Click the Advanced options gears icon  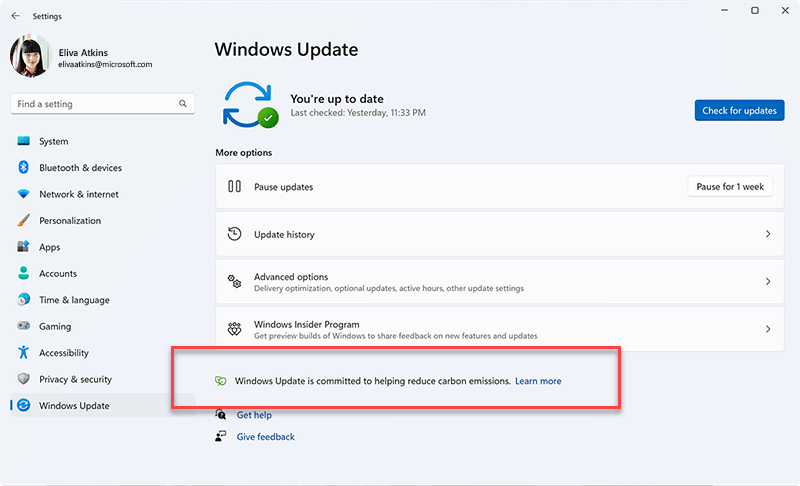pos(234,282)
